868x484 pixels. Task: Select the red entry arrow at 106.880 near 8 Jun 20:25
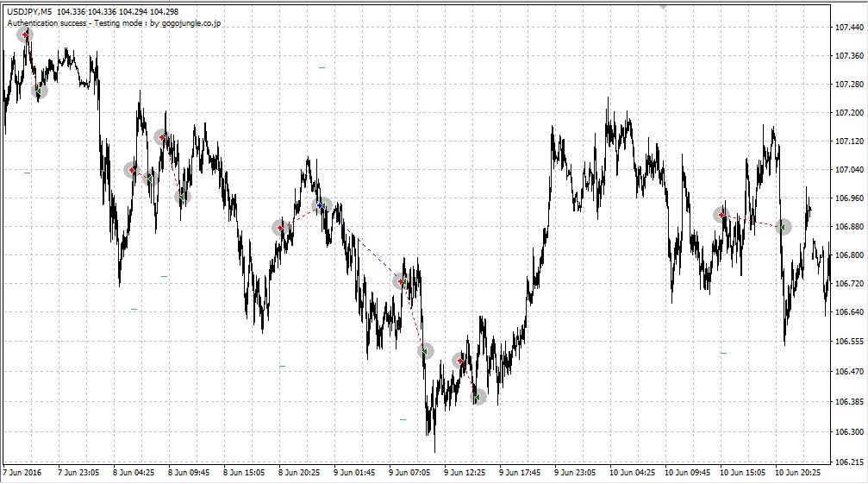(x=281, y=228)
